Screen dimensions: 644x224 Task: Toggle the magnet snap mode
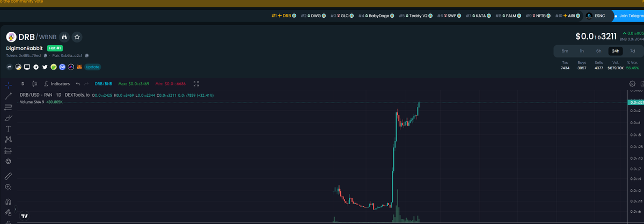click(x=8, y=202)
